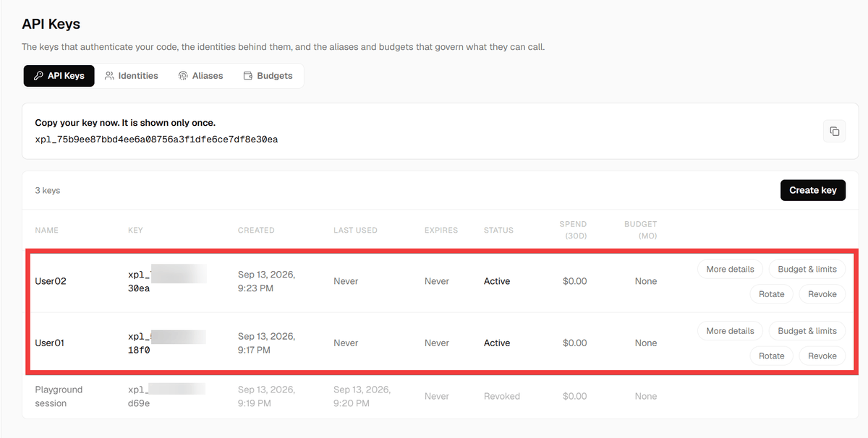Revoke the User02 key
868x438 pixels.
822,294
